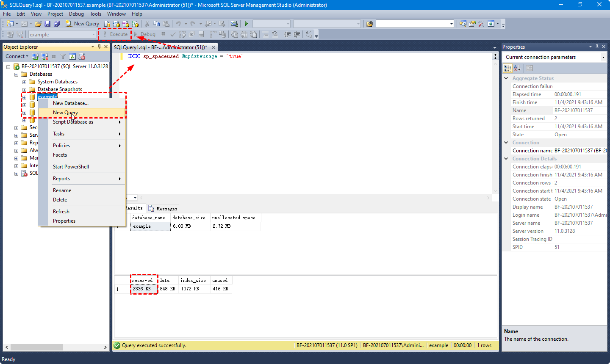Click the Execute query button

point(115,34)
